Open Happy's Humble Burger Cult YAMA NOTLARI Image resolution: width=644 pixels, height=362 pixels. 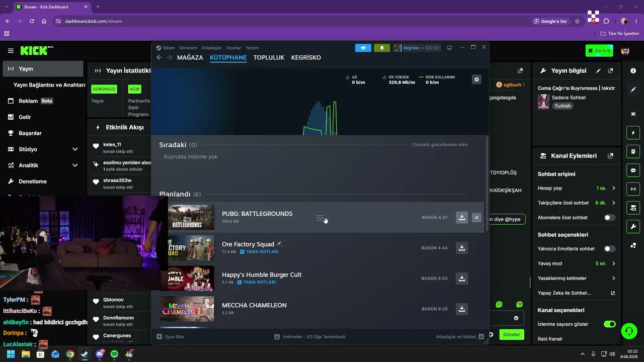coord(257,282)
